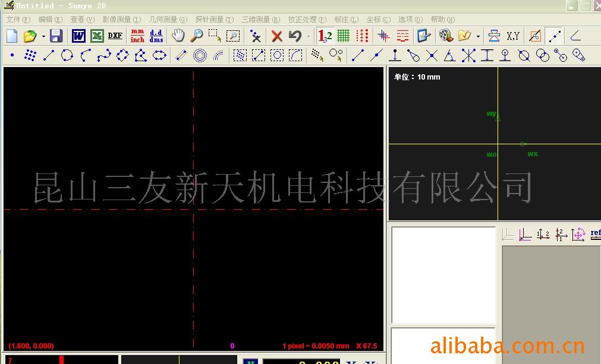Toggle the dotted line mode button

555,36
